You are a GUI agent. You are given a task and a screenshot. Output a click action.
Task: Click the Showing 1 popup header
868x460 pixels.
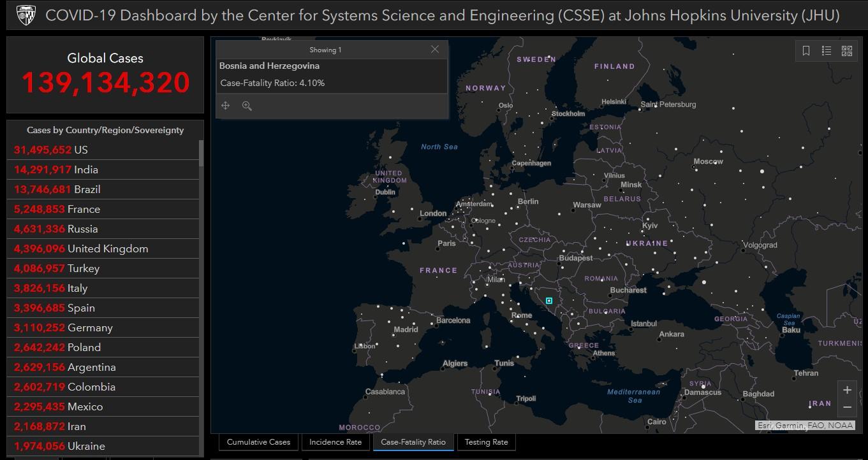point(325,50)
